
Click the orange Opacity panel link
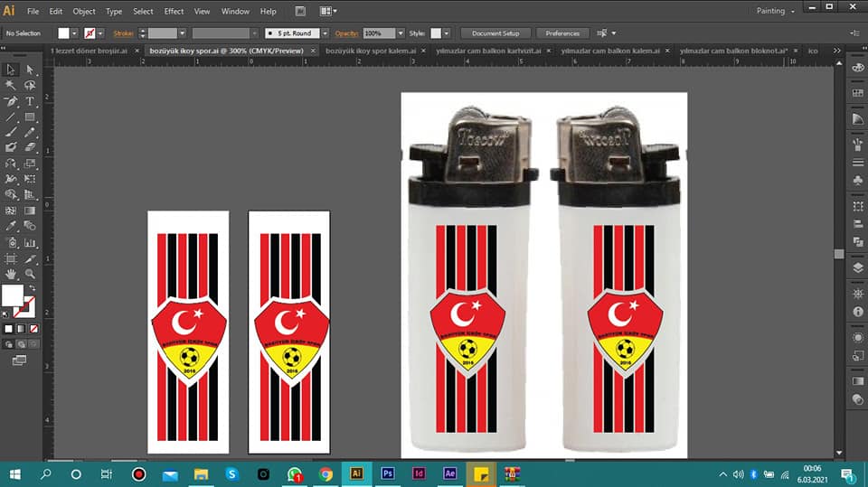[x=346, y=33]
